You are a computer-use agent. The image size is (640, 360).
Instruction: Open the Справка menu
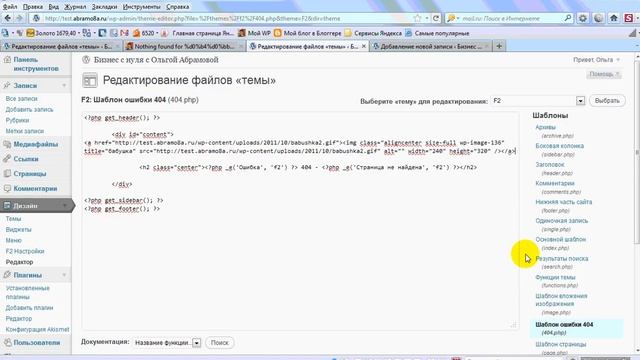coord(178,7)
